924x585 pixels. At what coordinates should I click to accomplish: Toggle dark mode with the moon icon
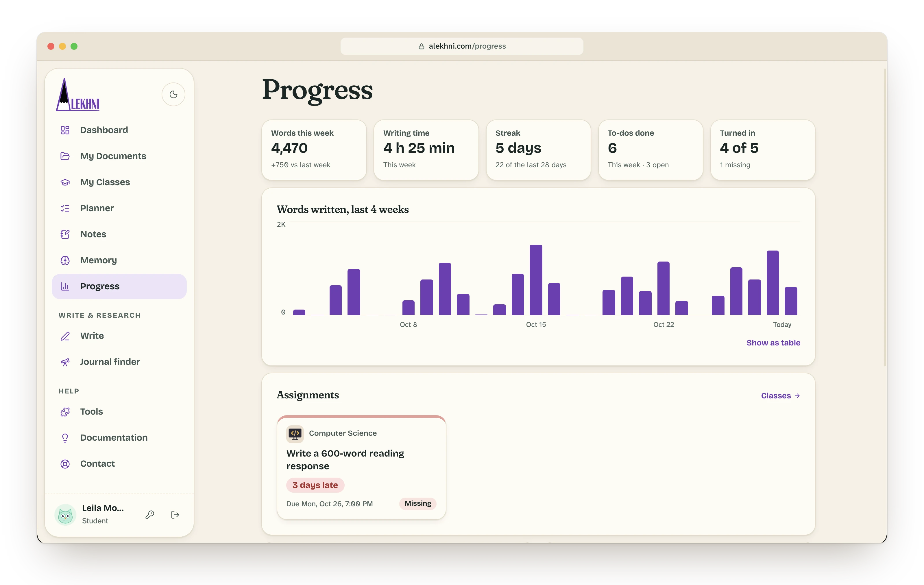[173, 94]
